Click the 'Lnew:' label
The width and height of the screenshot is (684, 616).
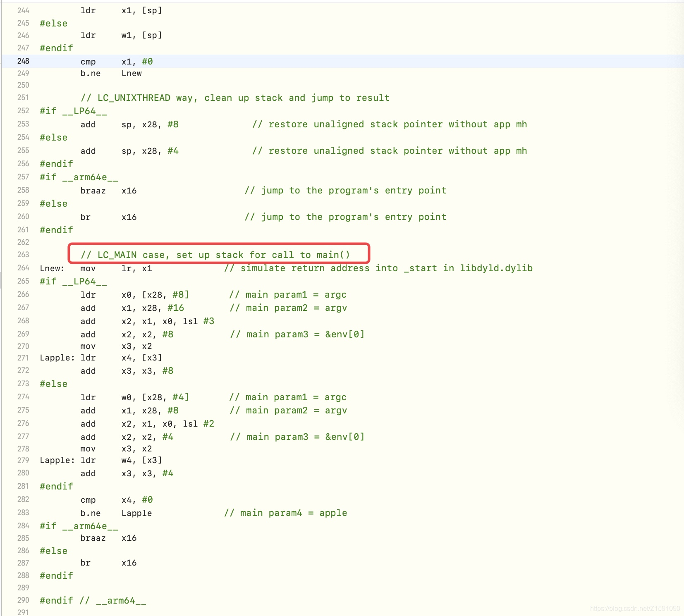[x=52, y=268]
